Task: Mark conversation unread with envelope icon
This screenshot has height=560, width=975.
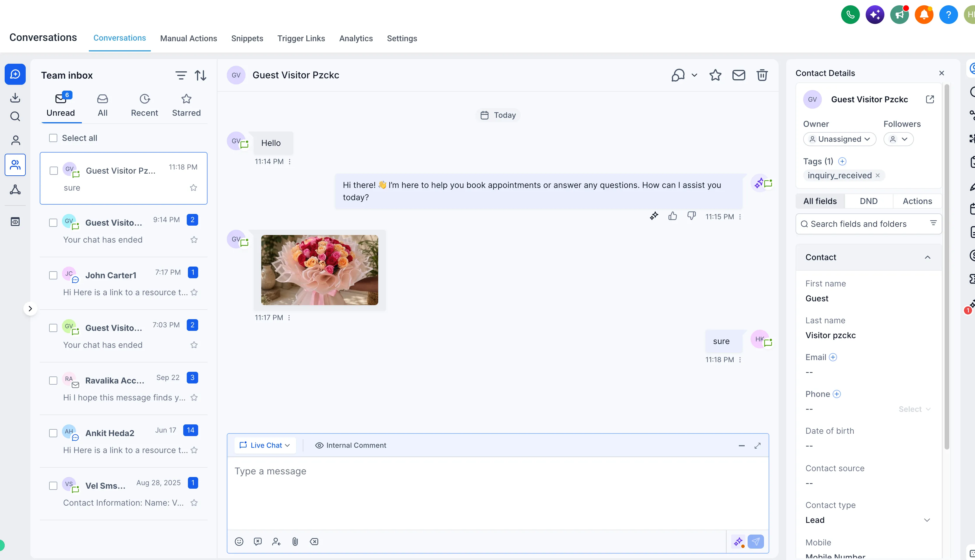Action: click(x=739, y=75)
